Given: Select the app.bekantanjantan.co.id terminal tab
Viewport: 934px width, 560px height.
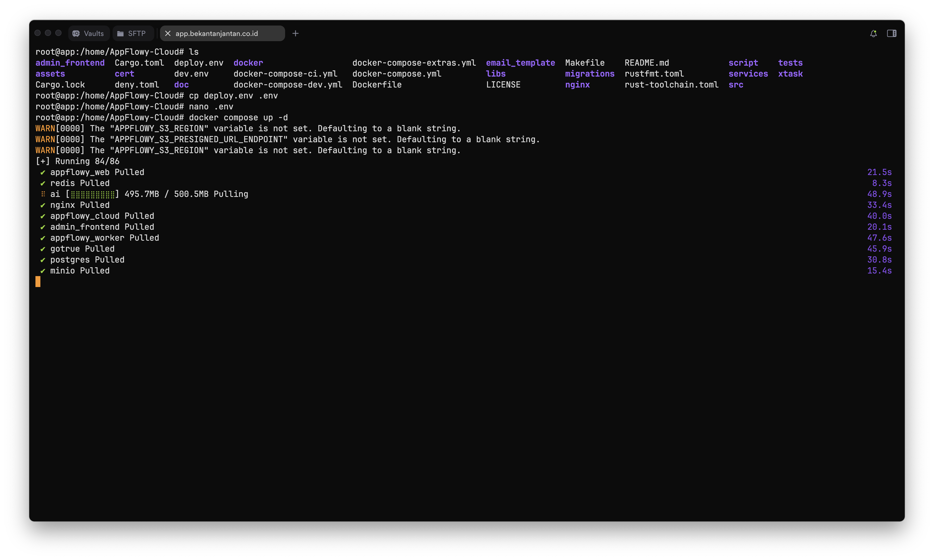Looking at the screenshot, I should click(222, 34).
